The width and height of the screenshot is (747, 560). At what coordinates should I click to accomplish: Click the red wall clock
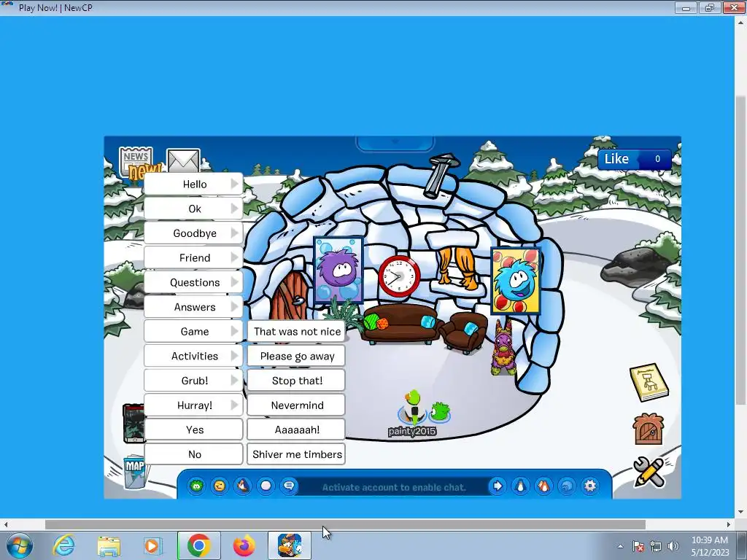399,276
